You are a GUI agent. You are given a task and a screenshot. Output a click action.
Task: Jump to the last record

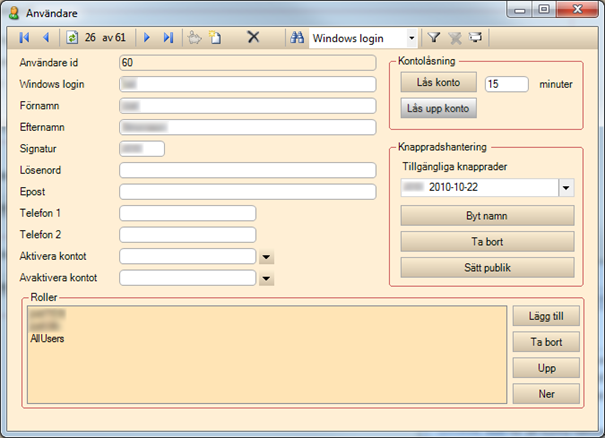pyautogui.click(x=168, y=38)
